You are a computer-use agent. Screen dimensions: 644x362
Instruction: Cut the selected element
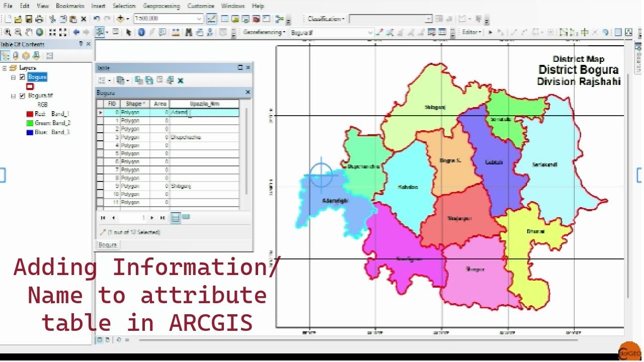(x=53, y=19)
